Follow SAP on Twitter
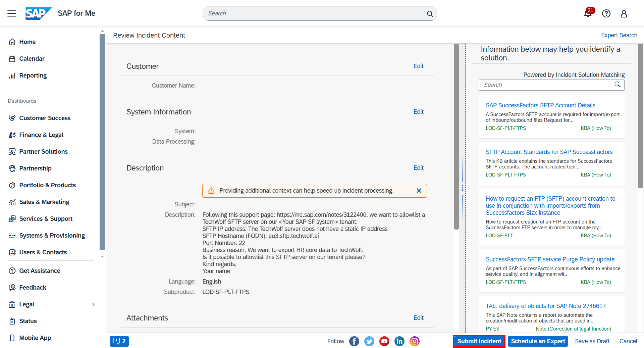 [369, 341]
